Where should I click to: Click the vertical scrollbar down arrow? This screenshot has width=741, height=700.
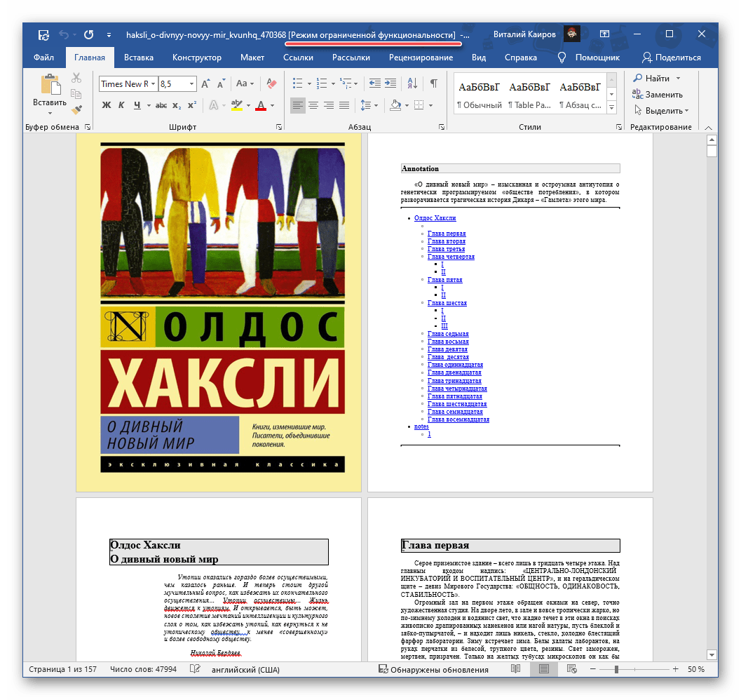[x=712, y=655]
